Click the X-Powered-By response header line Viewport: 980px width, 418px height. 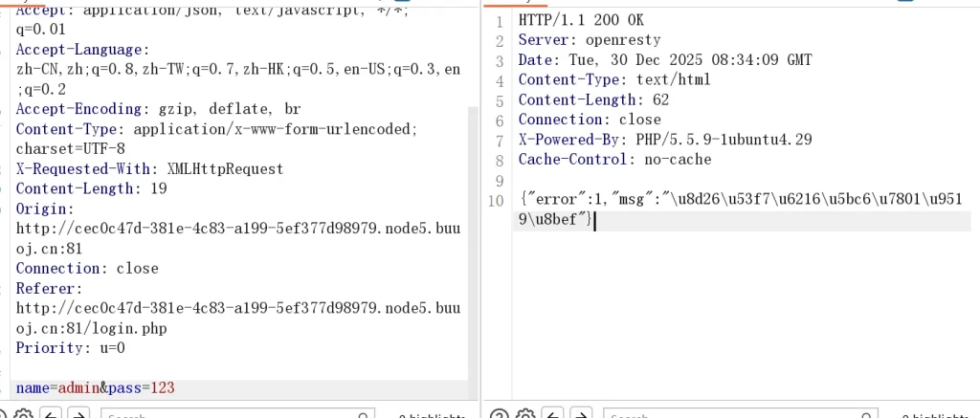pyautogui.click(x=664, y=140)
